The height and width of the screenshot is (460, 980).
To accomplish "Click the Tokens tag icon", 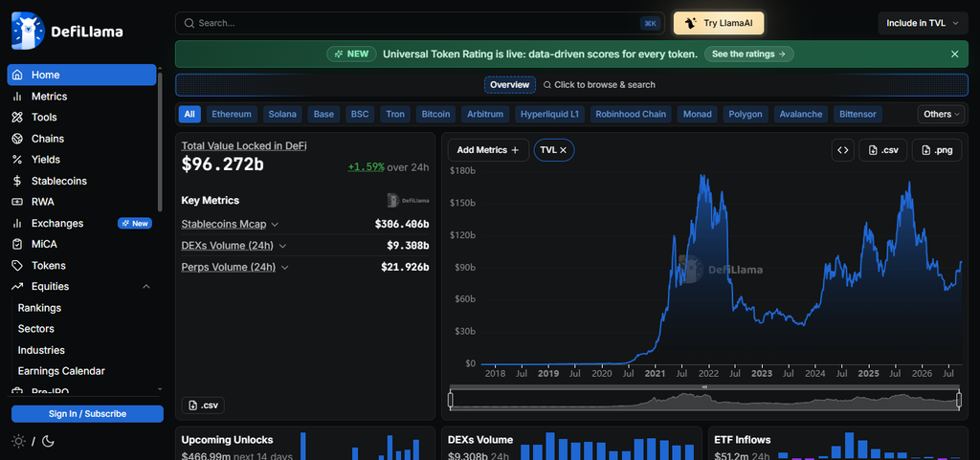I will 18,265.
